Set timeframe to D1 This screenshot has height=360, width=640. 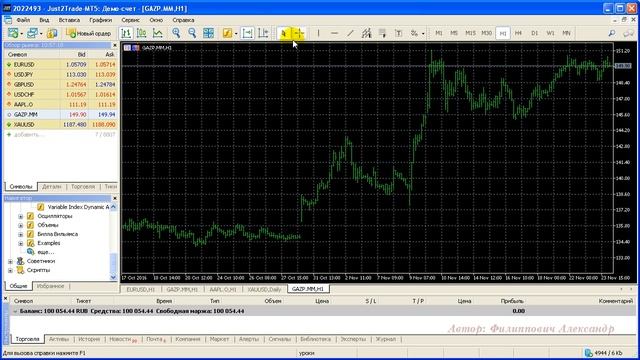534,33
